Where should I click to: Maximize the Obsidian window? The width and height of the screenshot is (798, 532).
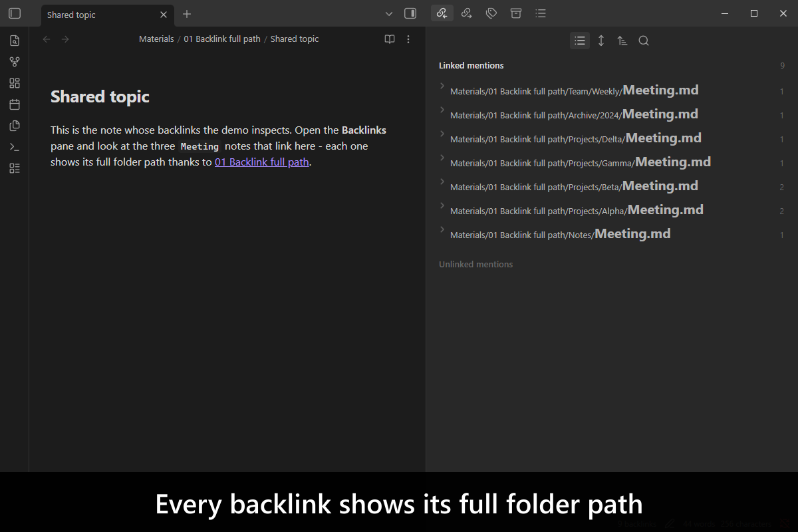pos(754,13)
